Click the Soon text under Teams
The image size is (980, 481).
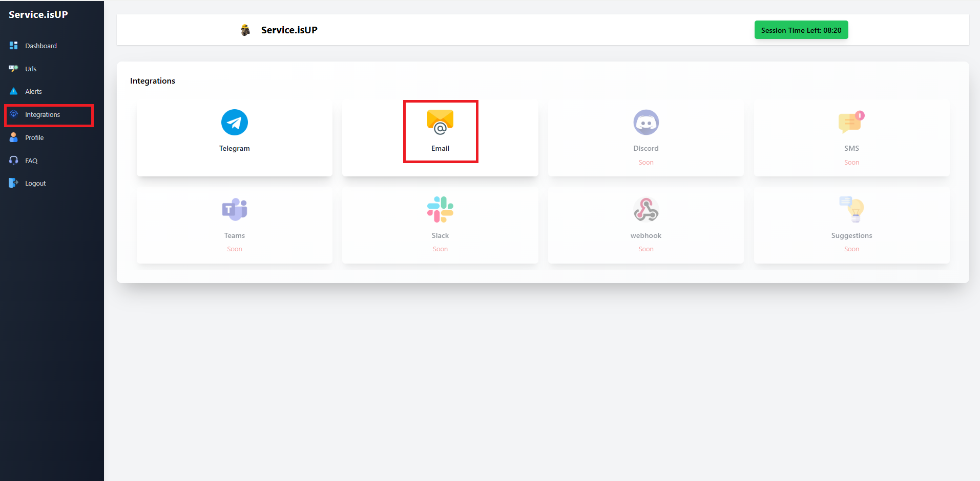(235, 249)
